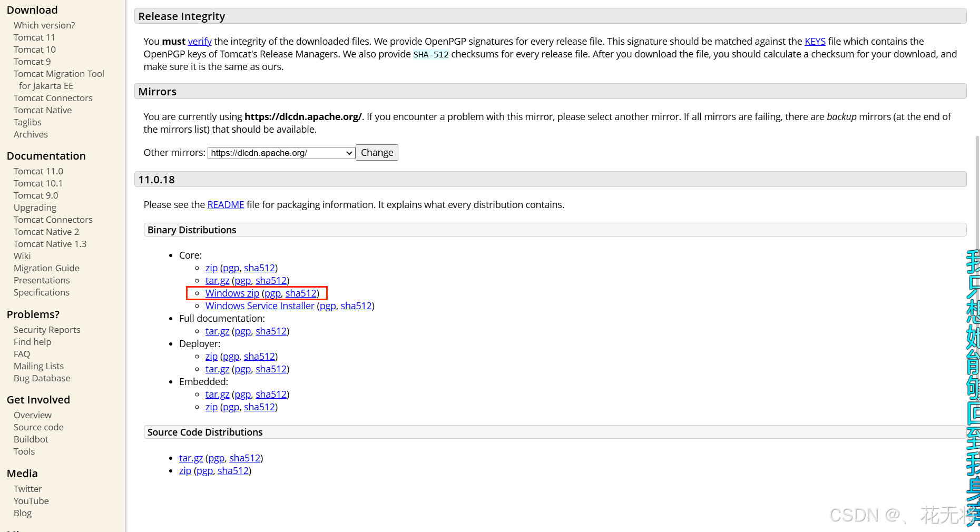
Task: Open sha512 link for Windows zip
Action: [x=301, y=293]
